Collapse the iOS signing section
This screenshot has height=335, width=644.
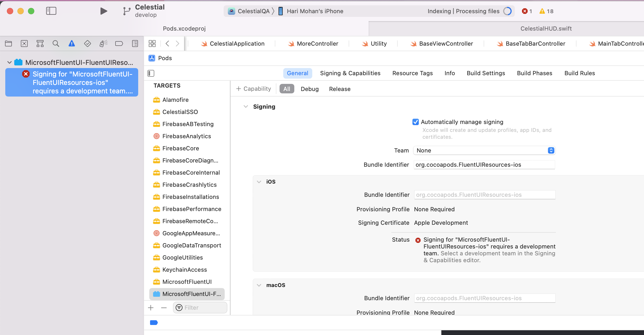click(259, 181)
